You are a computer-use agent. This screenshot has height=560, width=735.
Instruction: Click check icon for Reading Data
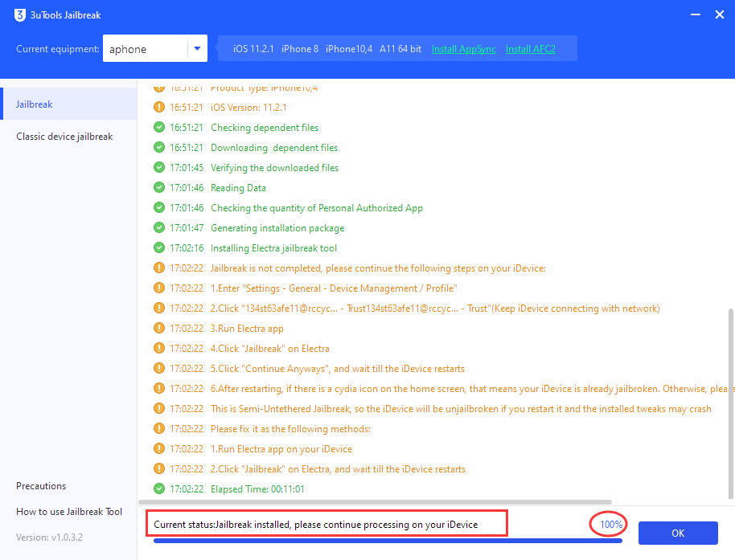click(x=159, y=188)
